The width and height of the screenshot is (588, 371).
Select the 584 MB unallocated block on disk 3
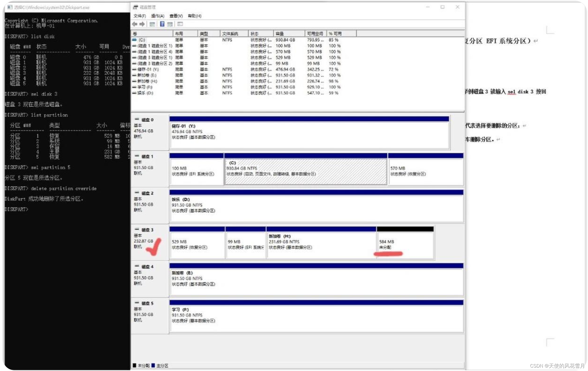[405, 243]
